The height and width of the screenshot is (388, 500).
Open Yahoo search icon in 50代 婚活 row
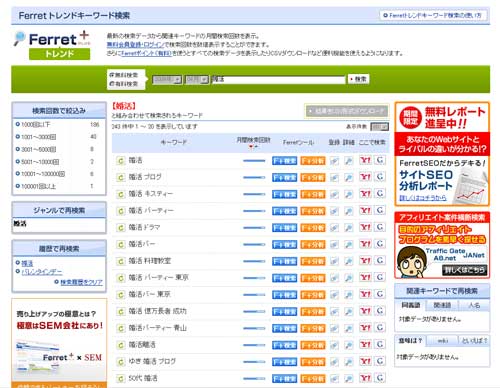(365, 378)
